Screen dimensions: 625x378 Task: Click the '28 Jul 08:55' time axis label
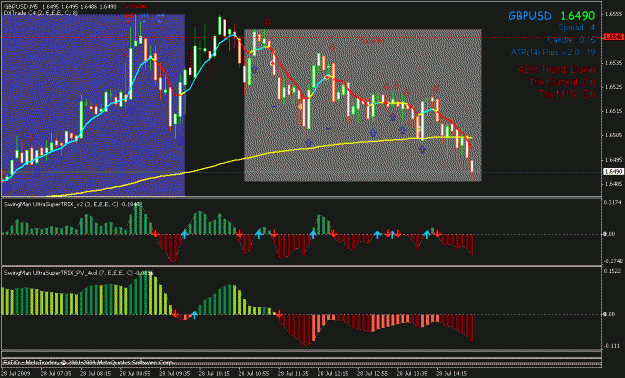pyautogui.click(x=135, y=374)
